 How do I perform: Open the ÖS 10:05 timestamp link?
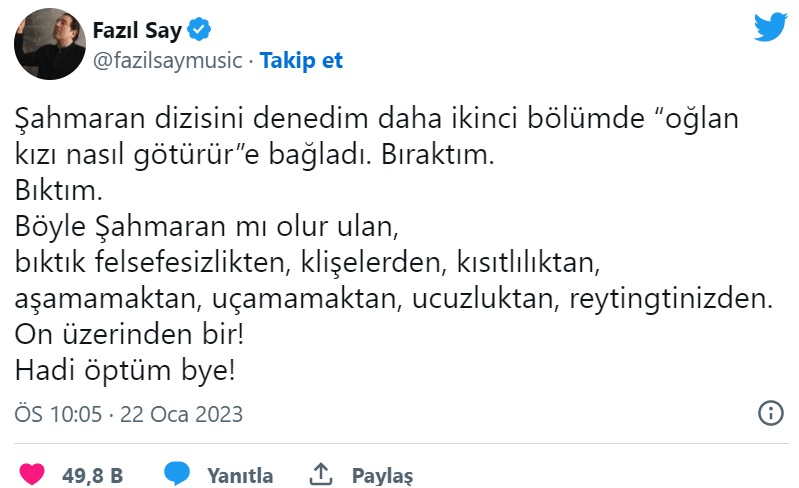tap(59, 414)
